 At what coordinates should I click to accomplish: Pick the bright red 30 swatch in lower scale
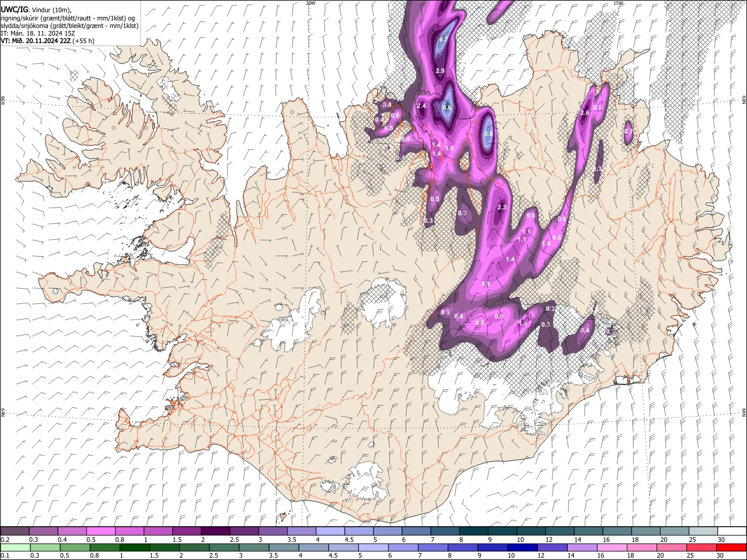click(x=732, y=547)
